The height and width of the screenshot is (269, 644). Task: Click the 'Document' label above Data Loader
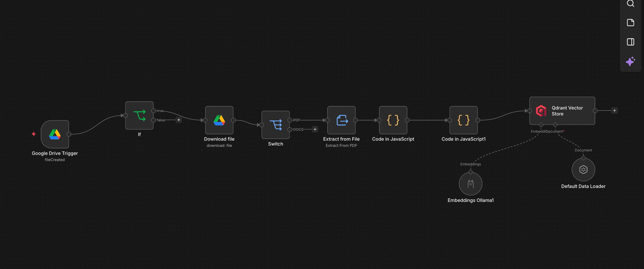click(583, 150)
